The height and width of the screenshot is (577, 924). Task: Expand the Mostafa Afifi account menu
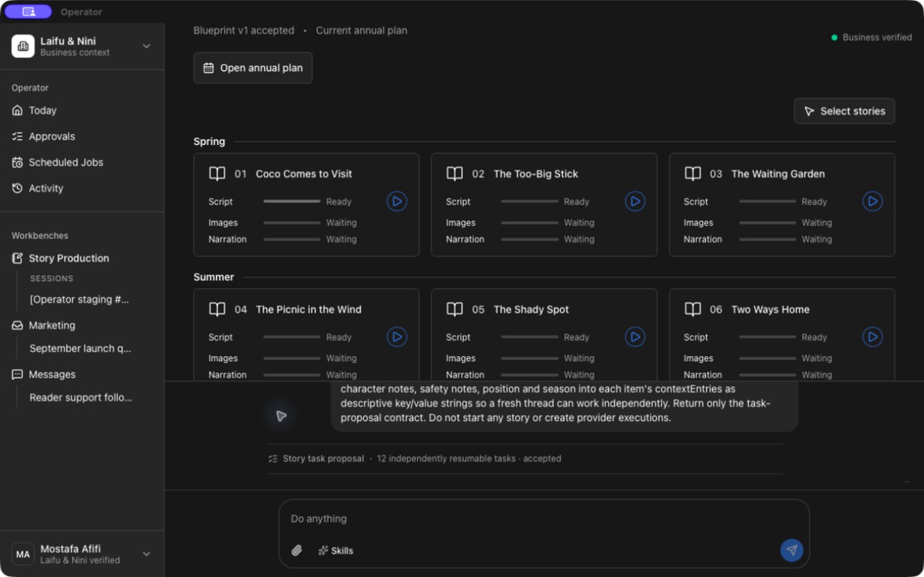[147, 554]
